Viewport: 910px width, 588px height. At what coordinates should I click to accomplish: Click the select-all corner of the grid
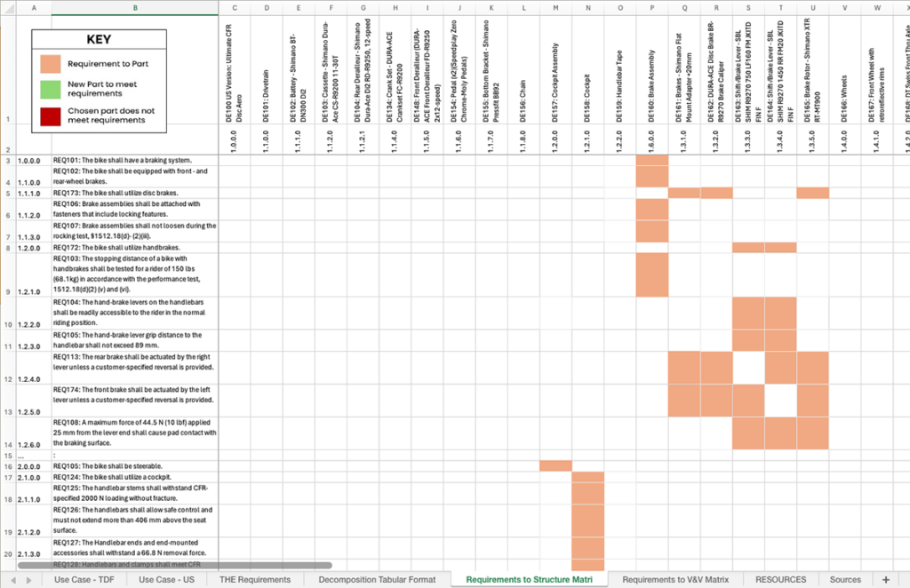(7, 8)
